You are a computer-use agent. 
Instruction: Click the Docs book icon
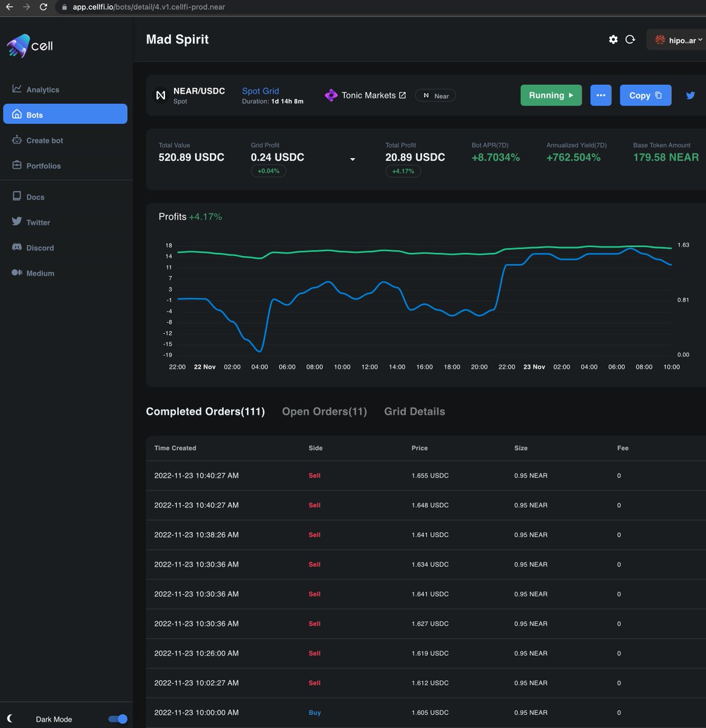(x=17, y=197)
